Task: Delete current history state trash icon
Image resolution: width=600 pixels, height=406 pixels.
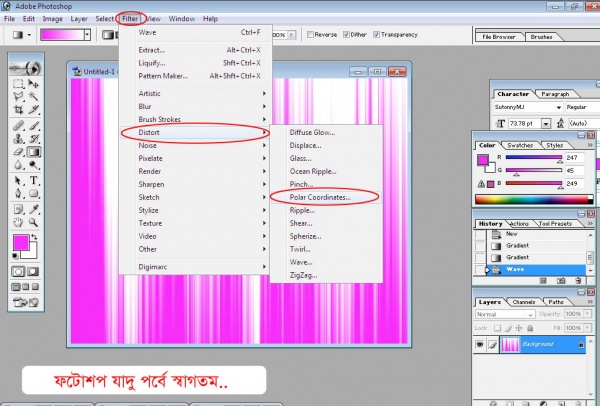Action: [x=578, y=281]
